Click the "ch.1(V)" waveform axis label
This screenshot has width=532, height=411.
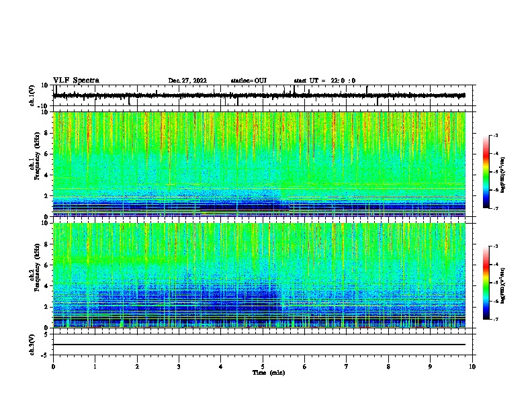pyautogui.click(x=32, y=95)
